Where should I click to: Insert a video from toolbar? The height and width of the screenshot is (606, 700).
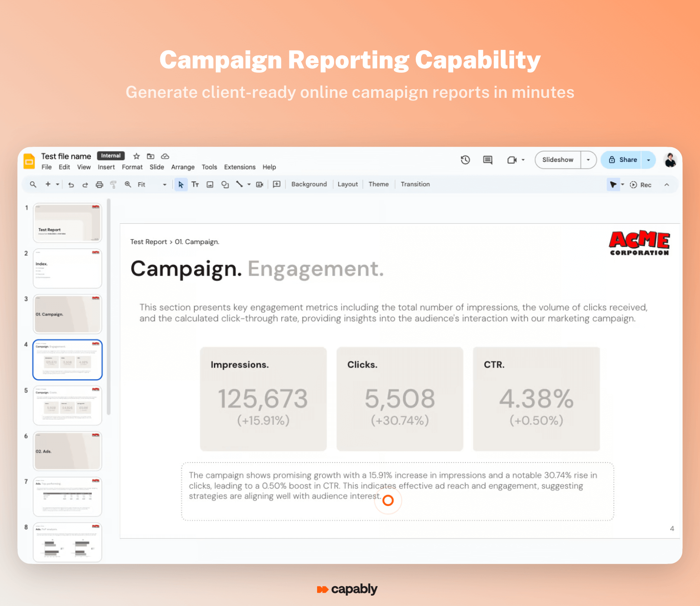click(x=260, y=185)
